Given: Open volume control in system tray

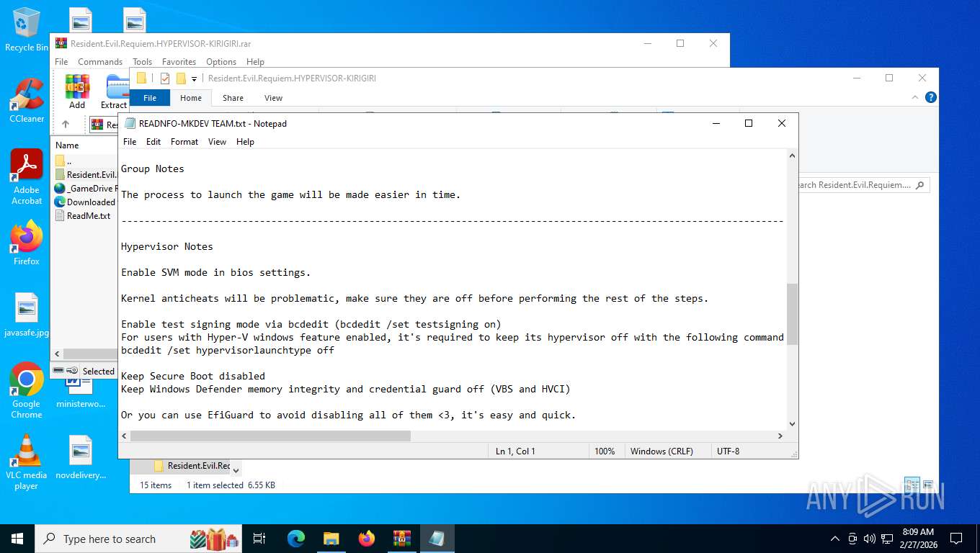Looking at the screenshot, I should coord(868,539).
